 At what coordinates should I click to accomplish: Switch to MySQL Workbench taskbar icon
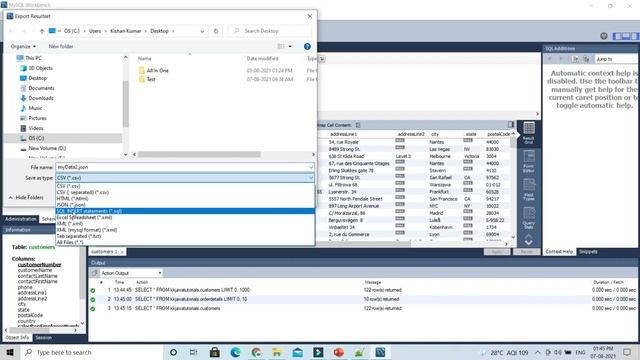[x=380, y=352]
